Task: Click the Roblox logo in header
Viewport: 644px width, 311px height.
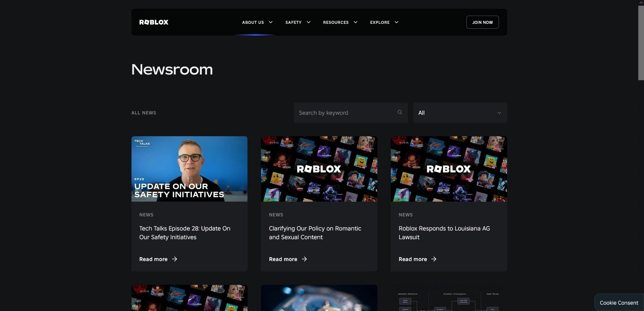Action: (154, 22)
